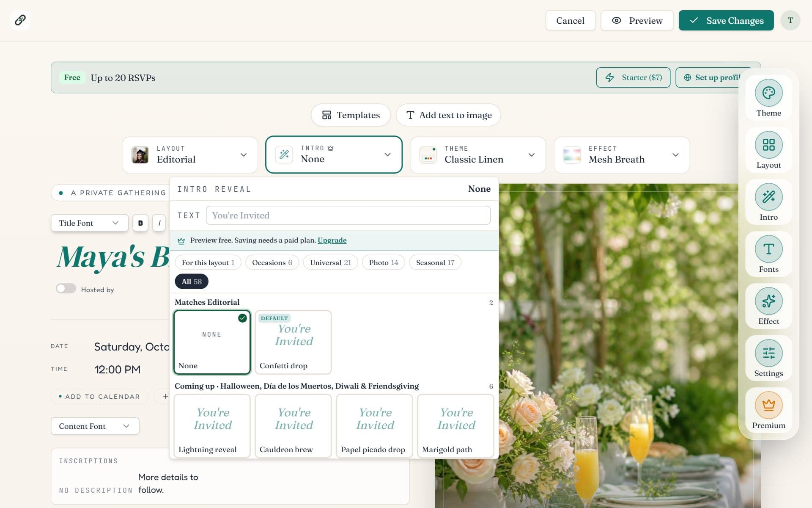
Task: Click the Upgrade link
Action: coord(332,240)
